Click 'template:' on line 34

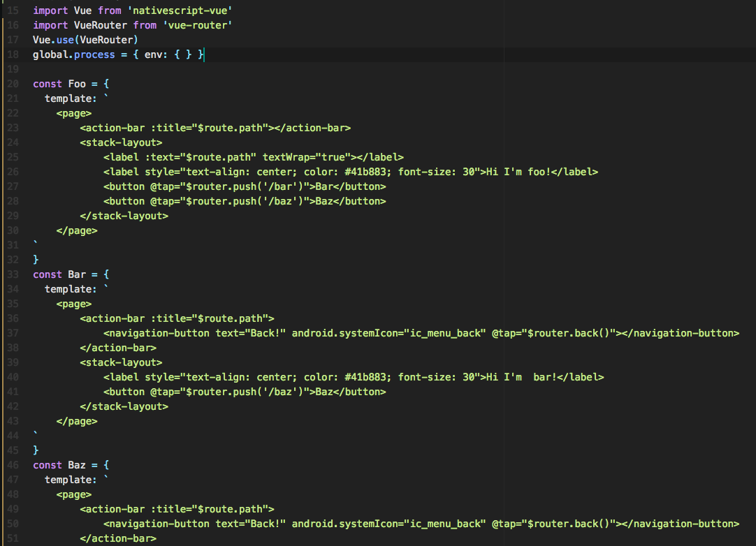coord(71,289)
